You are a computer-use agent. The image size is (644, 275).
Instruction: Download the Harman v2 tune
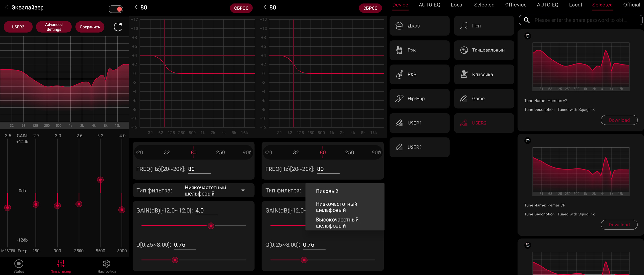click(x=619, y=120)
